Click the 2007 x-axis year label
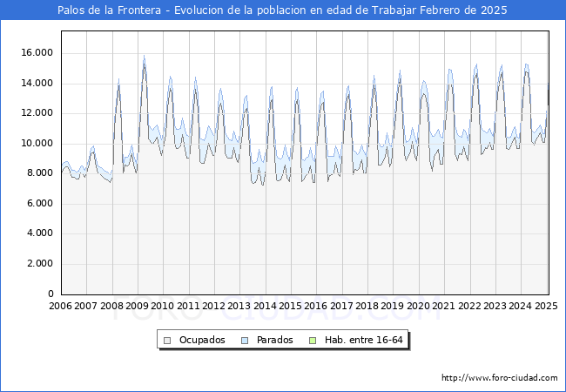Screen dimensions: 566x392 pos(85,306)
